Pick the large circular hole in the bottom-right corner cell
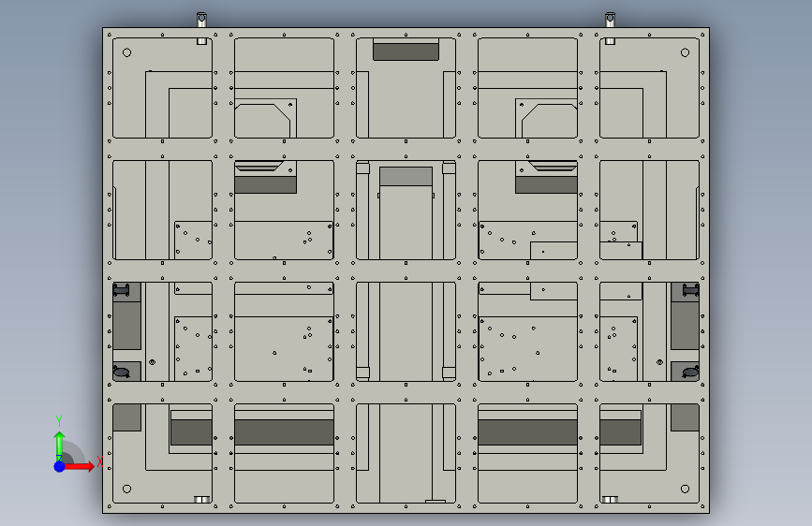The height and width of the screenshot is (526, 812). (x=685, y=489)
